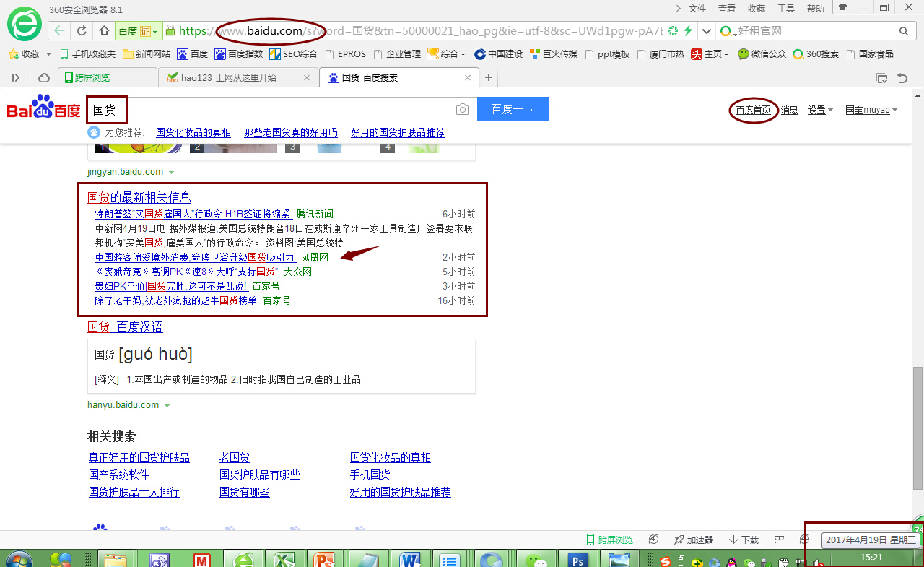Click the 百度一下 search button

(513, 110)
